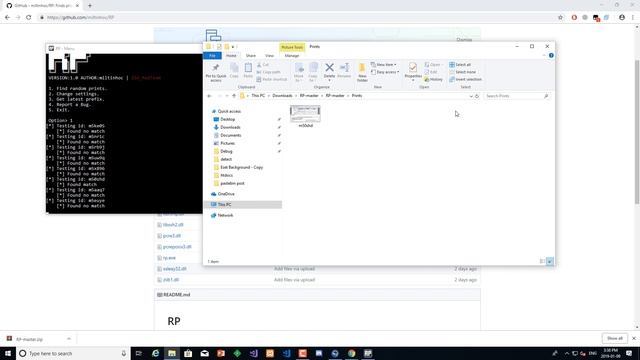The image size is (640, 360).
Task: Open the Properties icon in the ribbon
Action: point(413,68)
